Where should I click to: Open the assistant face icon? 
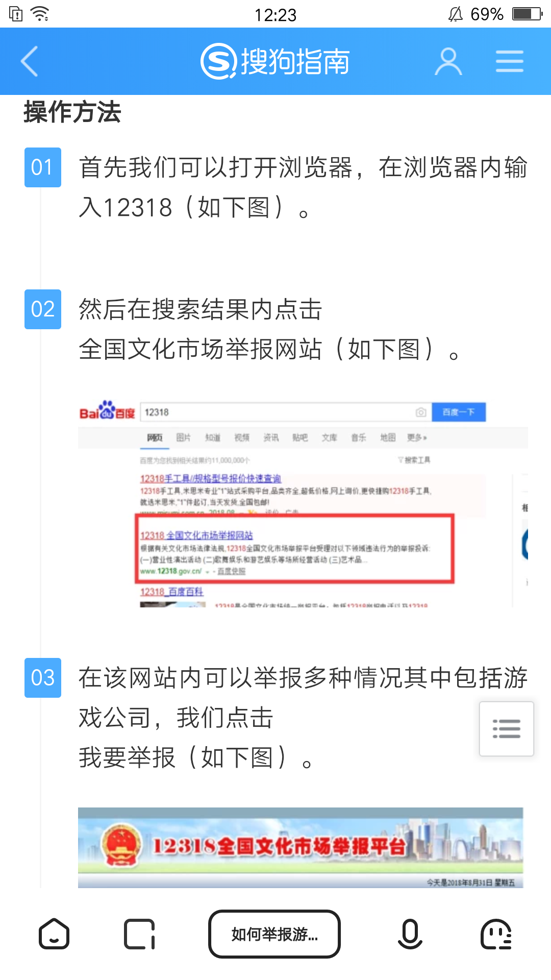[496, 934]
